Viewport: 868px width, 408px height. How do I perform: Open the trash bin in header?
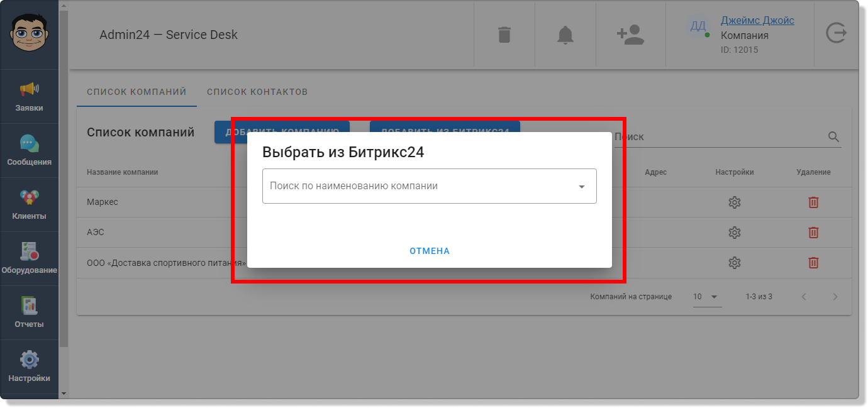click(x=504, y=35)
